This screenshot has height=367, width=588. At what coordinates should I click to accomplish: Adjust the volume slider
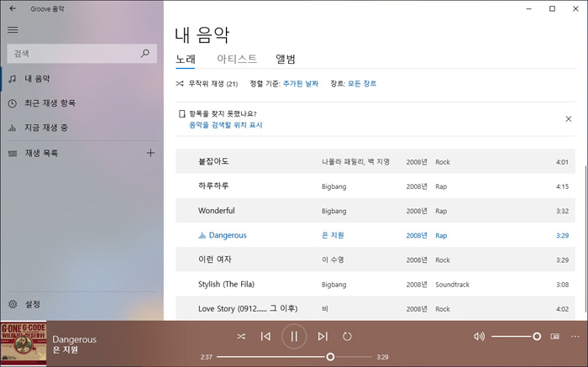click(516, 337)
